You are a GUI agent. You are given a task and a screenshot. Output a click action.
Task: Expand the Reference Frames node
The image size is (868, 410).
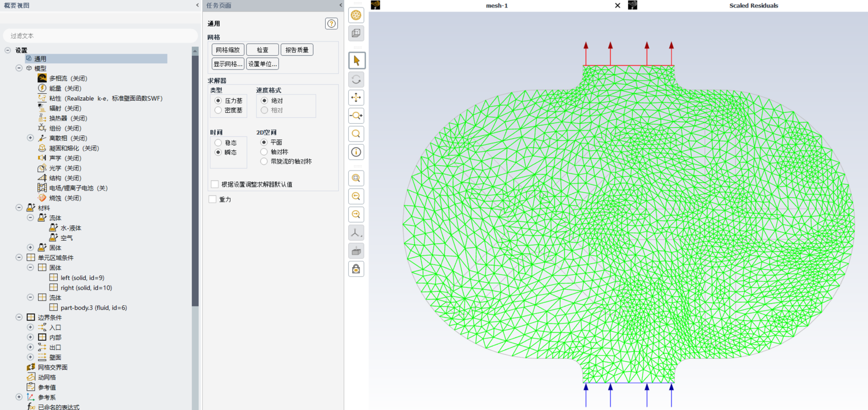19,397
